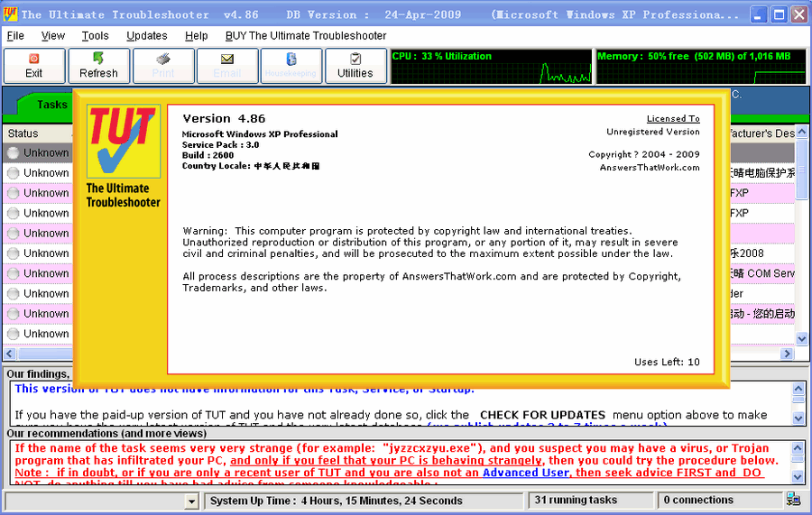The image size is (812, 515).
Task: Click the 'Licensed To' label
Action: click(673, 118)
